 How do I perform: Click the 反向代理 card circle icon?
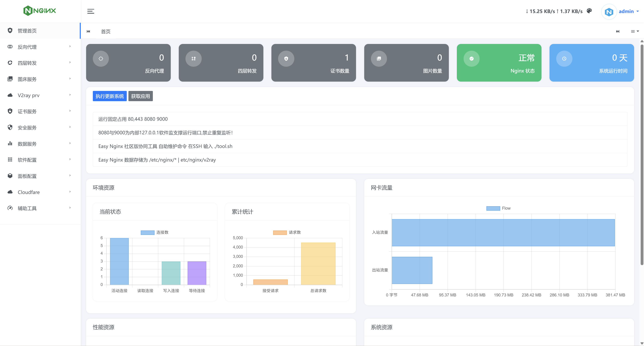[x=101, y=59]
